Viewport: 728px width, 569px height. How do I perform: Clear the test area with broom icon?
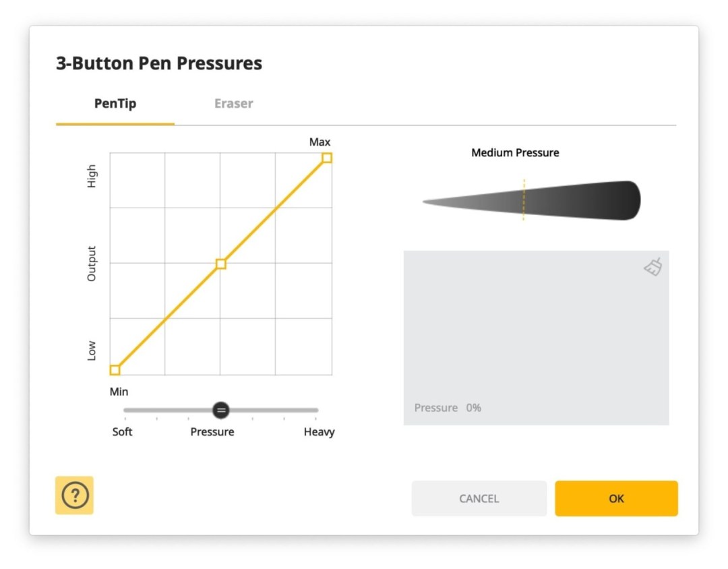tap(653, 266)
